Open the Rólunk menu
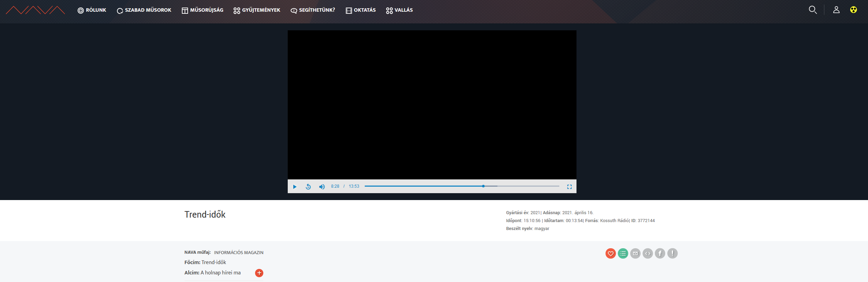This screenshot has width=868, height=282. [x=92, y=10]
